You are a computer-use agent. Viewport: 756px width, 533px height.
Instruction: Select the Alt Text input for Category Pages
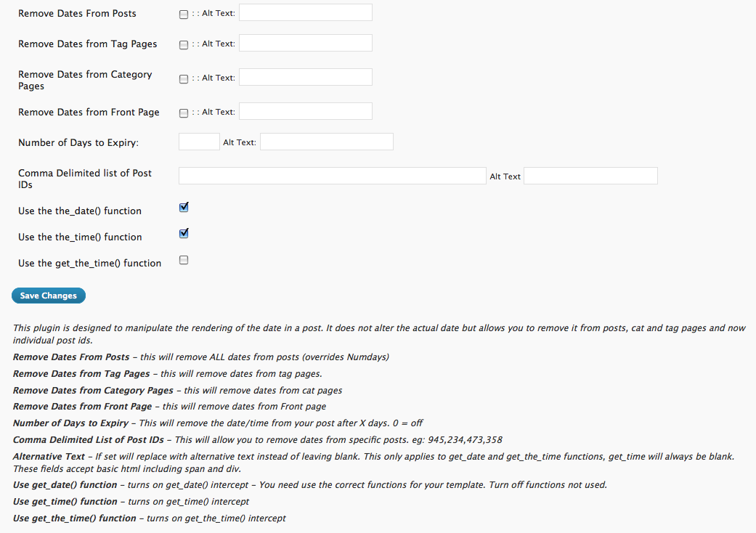305,77
